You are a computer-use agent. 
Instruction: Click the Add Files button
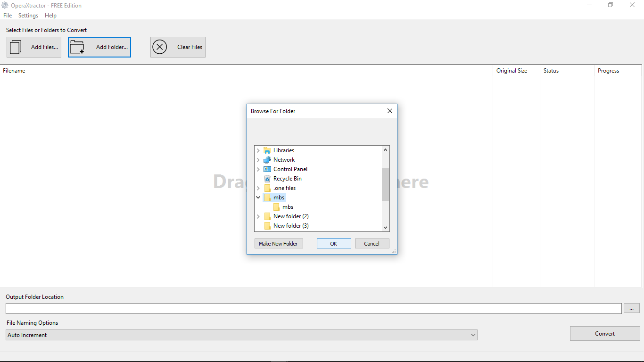click(x=34, y=47)
